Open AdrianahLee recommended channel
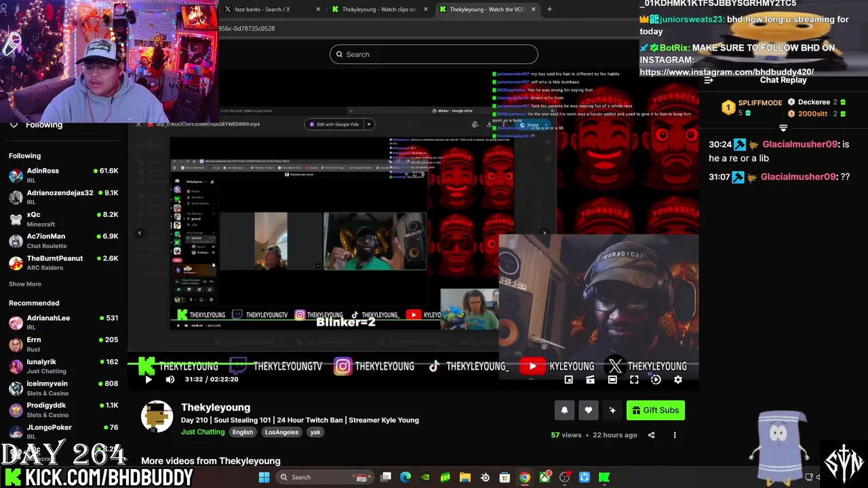 click(x=64, y=322)
